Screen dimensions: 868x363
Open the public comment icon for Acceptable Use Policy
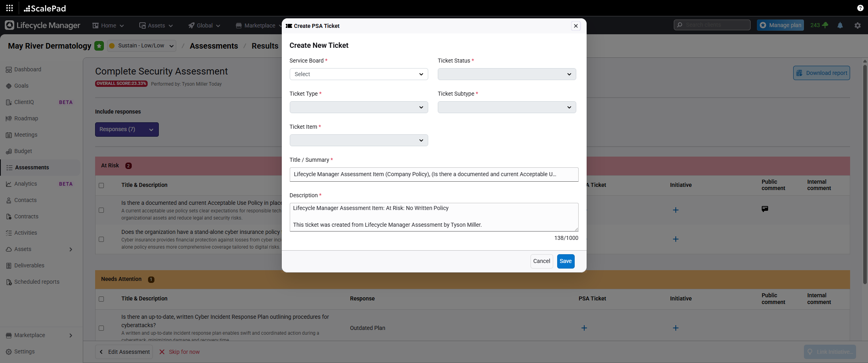pos(765,209)
